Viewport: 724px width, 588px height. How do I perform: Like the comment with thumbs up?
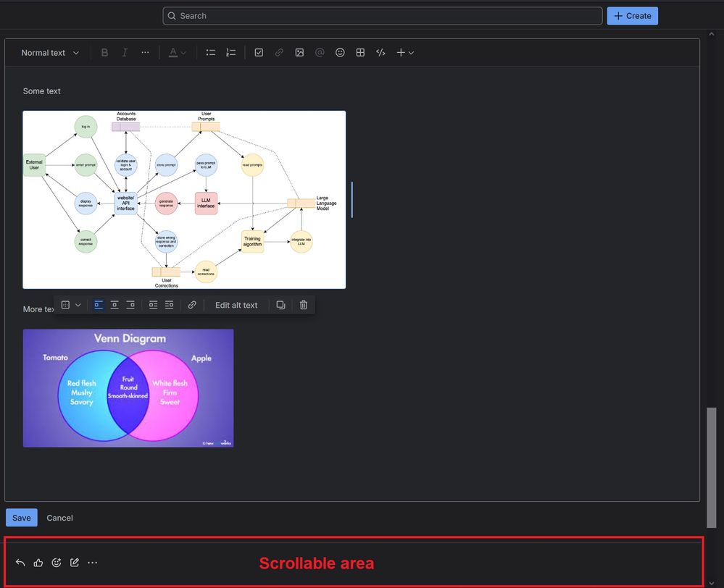[x=38, y=563]
